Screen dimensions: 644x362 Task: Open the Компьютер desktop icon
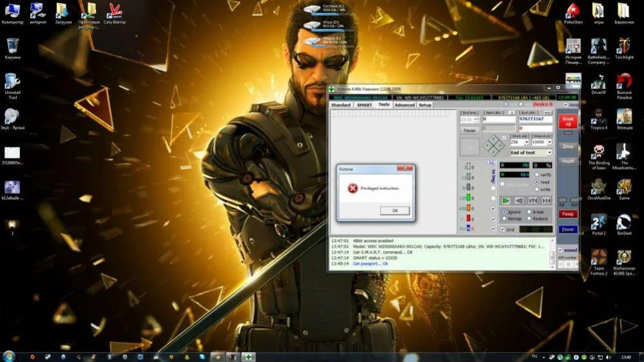click(12, 13)
